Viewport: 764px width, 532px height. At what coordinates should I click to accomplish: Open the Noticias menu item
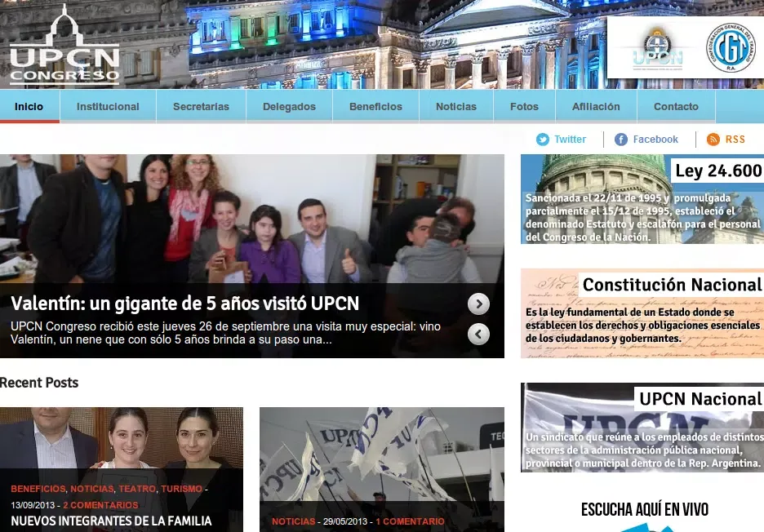click(456, 107)
